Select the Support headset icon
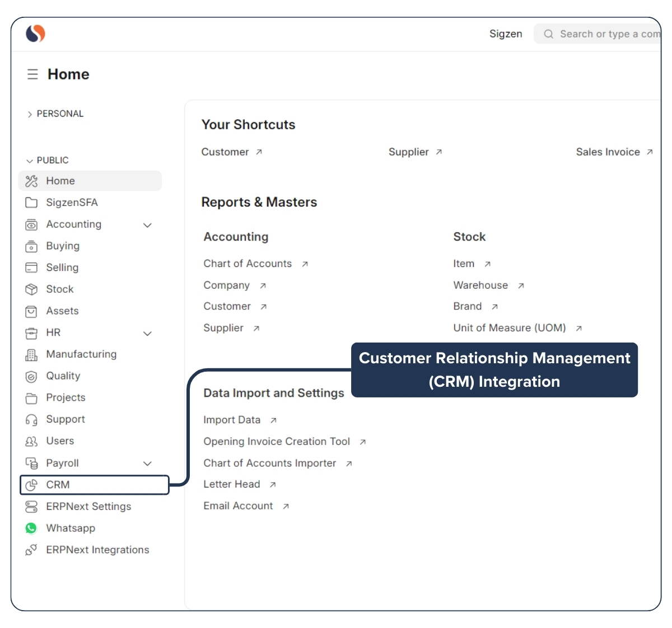This screenshot has height=628, width=672. pyautogui.click(x=31, y=419)
